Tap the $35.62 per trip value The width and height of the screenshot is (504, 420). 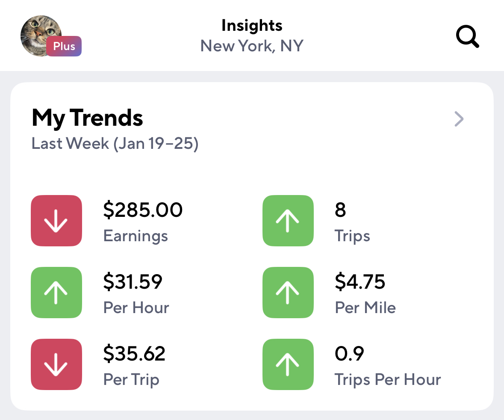point(134,354)
